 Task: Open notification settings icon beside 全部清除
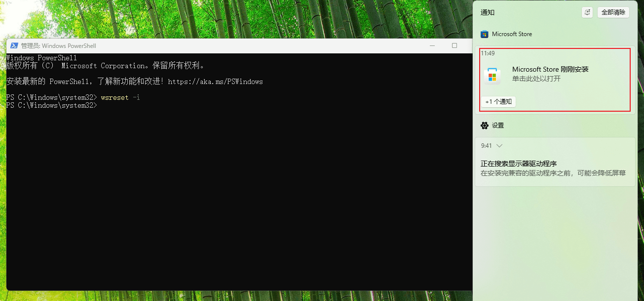tap(587, 12)
